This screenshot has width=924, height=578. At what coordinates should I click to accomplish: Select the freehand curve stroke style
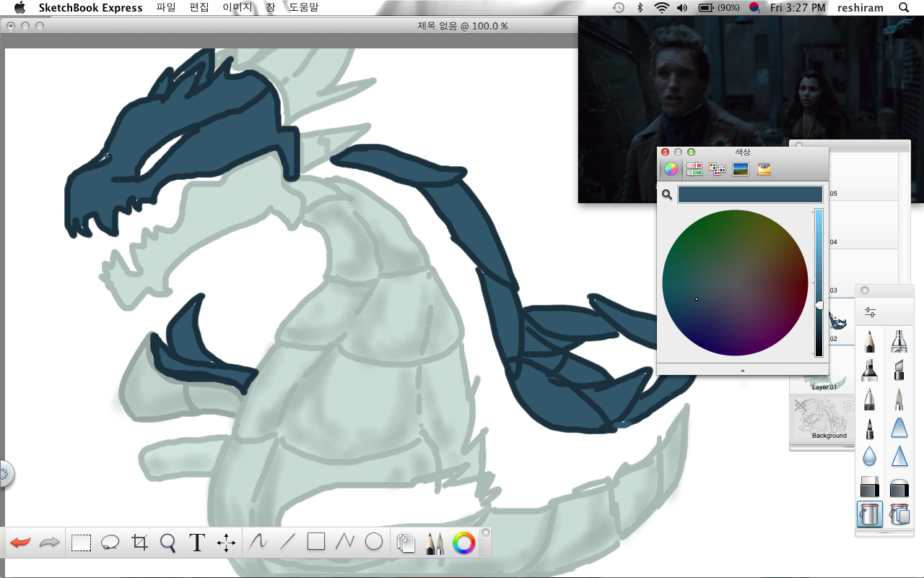tap(258, 542)
